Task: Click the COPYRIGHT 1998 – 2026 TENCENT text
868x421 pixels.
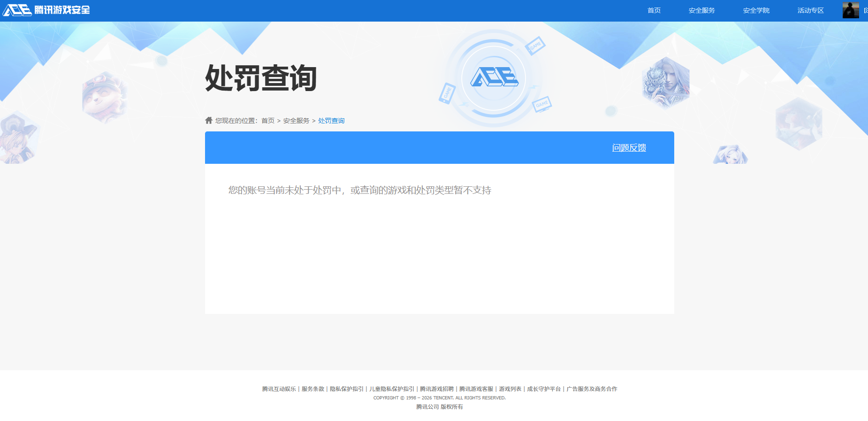Action: coord(440,398)
